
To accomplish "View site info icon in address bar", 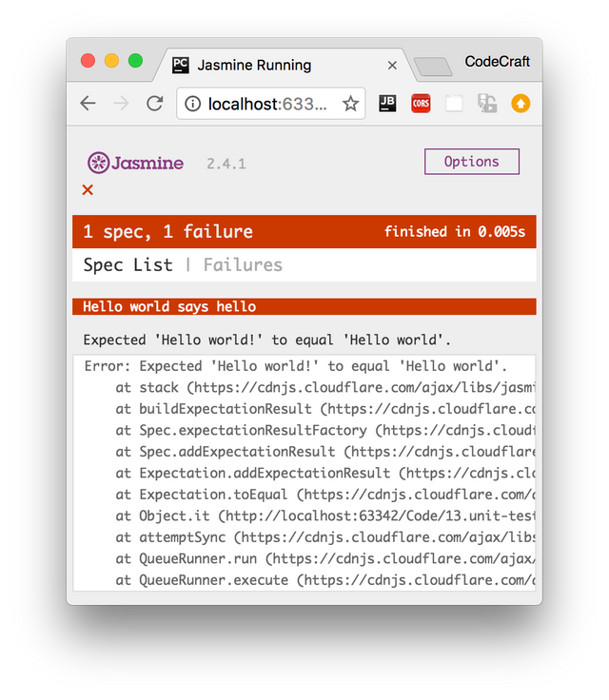I will (x=190, y=104).
